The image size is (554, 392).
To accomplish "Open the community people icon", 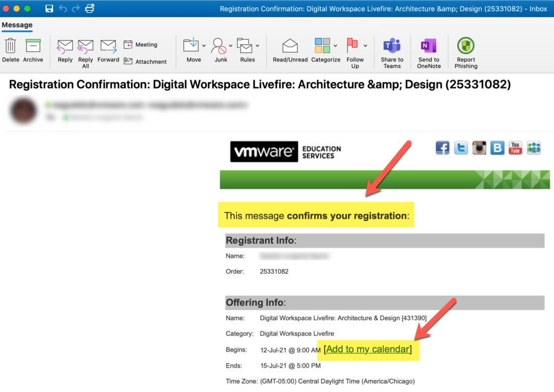I will point(533,148).
